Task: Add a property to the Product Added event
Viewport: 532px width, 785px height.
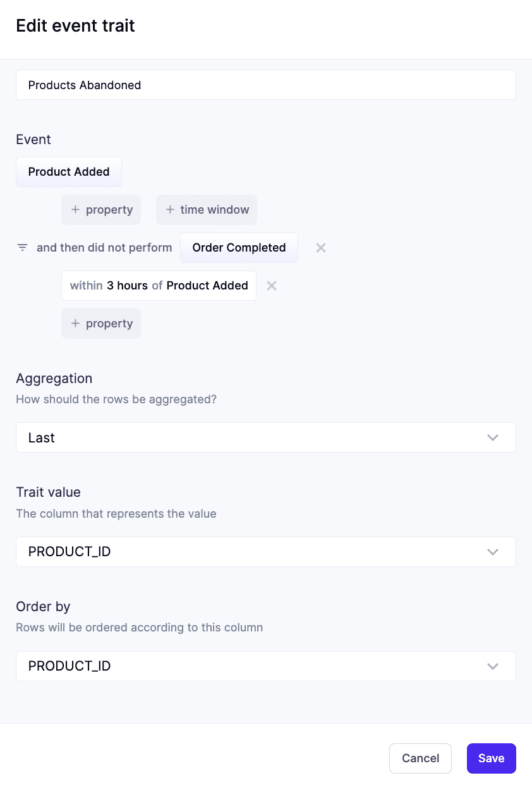Action: (101, 210)
